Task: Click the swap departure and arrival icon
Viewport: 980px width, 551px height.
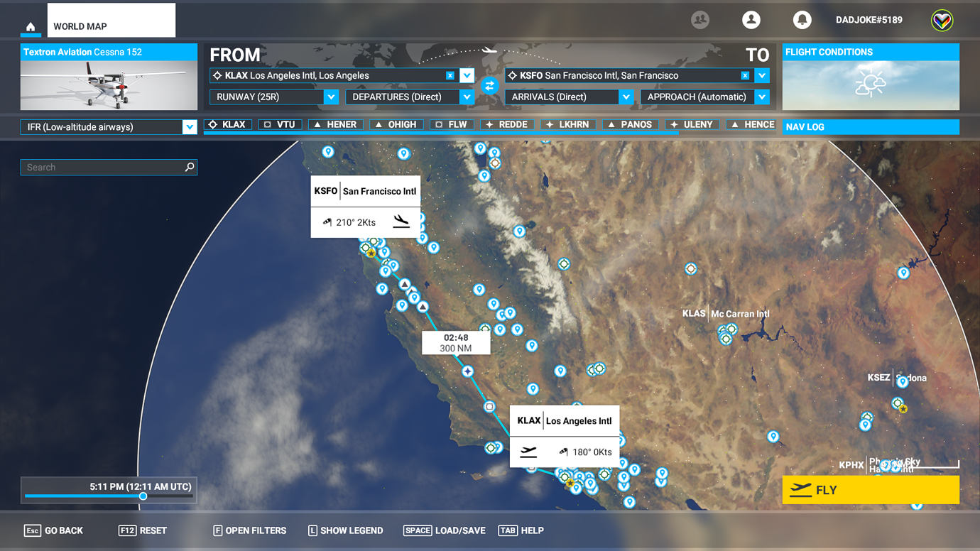Action: 489,85
